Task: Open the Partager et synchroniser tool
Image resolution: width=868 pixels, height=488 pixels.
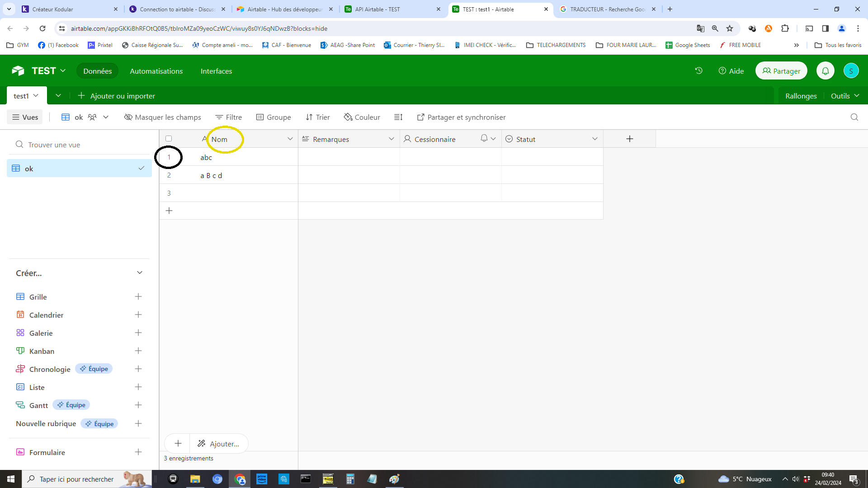Action: [x=462, y=117]
